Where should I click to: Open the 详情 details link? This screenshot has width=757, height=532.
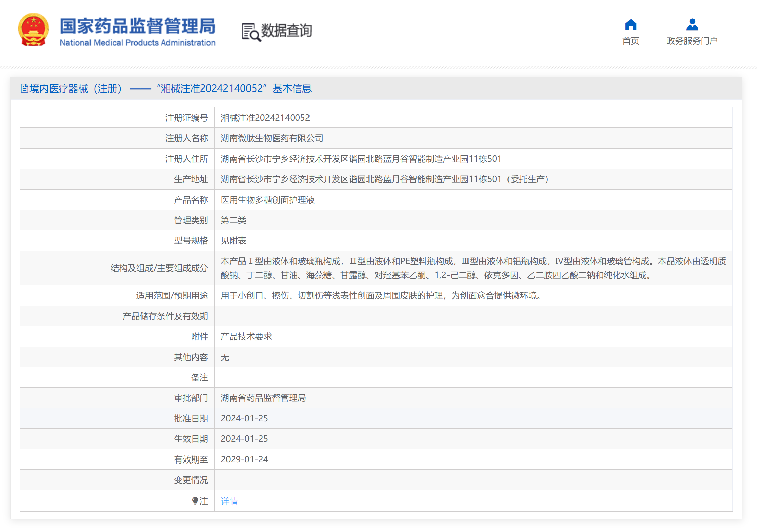click(x=229, y=501)
